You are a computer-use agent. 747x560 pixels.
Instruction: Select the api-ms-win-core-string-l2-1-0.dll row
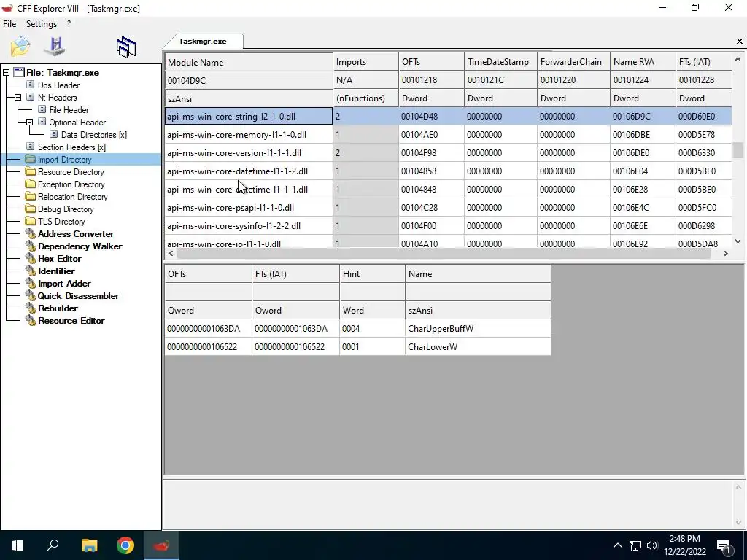tap(449, 116)
